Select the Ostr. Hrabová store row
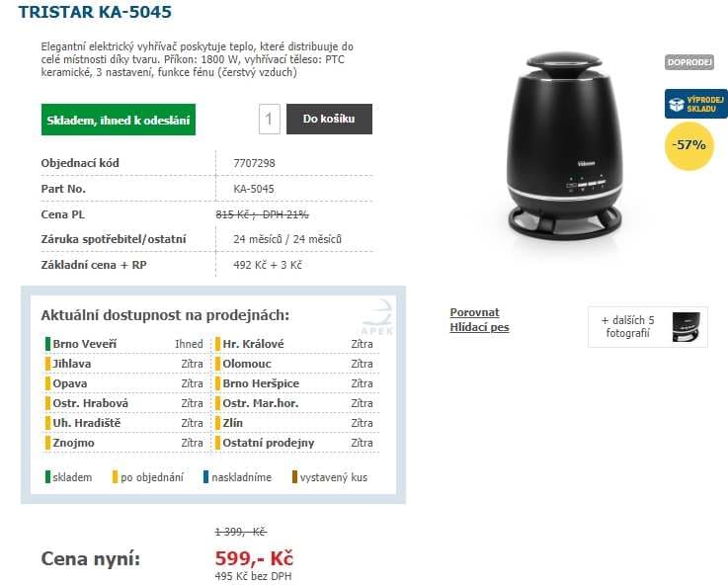The height and width of the screenshot is (586, 728). 123,403
